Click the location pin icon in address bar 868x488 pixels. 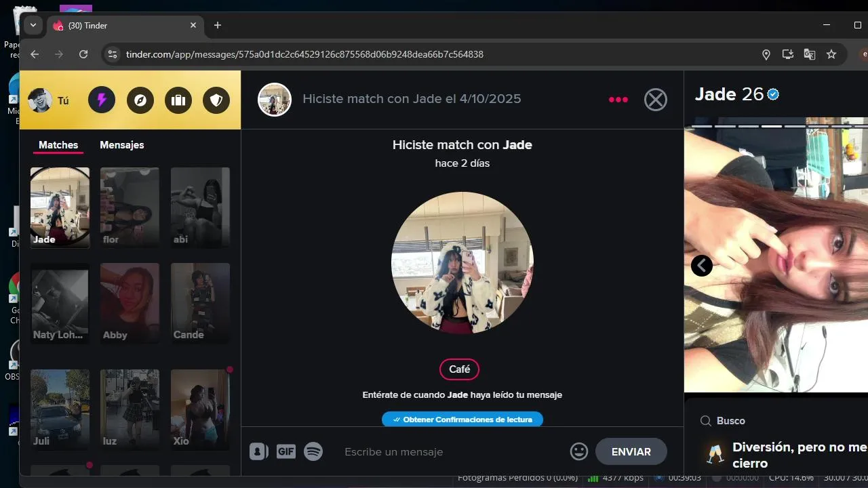766,54
